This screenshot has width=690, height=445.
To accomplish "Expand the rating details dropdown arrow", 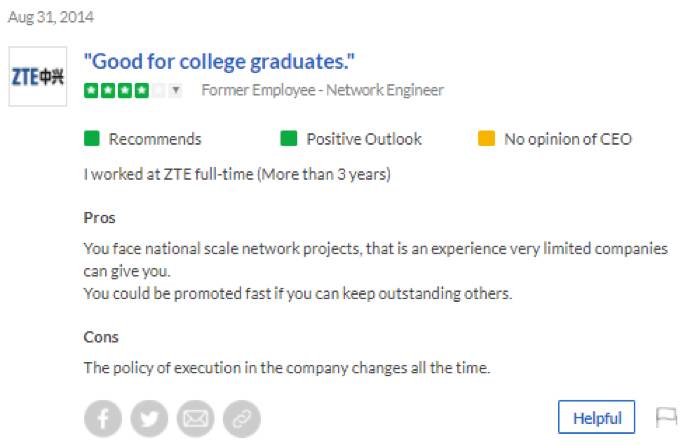I will click(176, 90).
